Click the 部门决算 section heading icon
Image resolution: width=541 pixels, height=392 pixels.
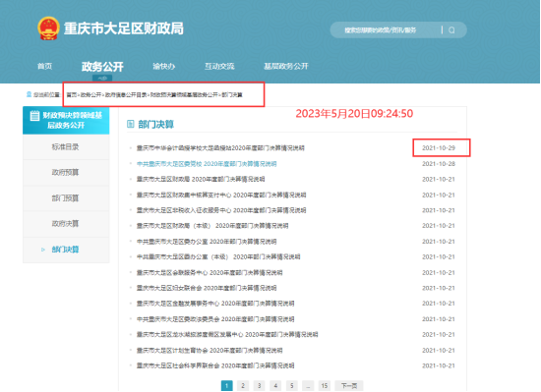131,124
